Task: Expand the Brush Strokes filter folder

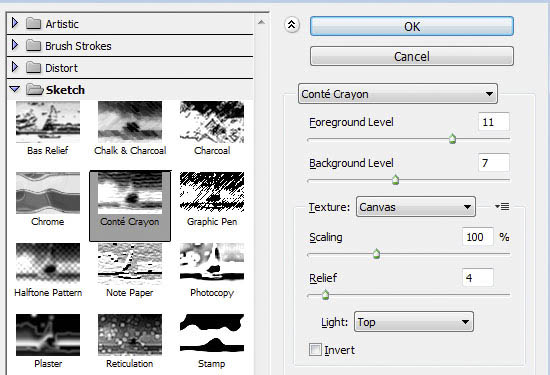Action: coord(15,45)
